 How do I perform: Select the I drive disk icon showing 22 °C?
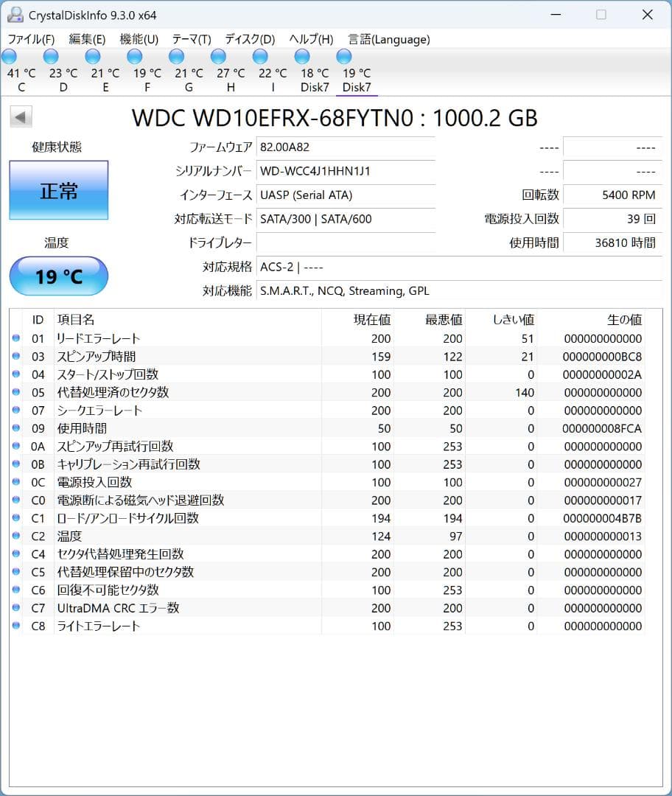click(x=260, y=55)
